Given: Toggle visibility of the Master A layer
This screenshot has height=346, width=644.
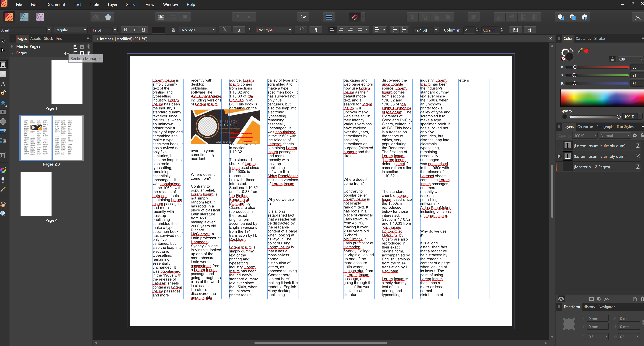Looking at the screenshot, I should coord(638,167).
